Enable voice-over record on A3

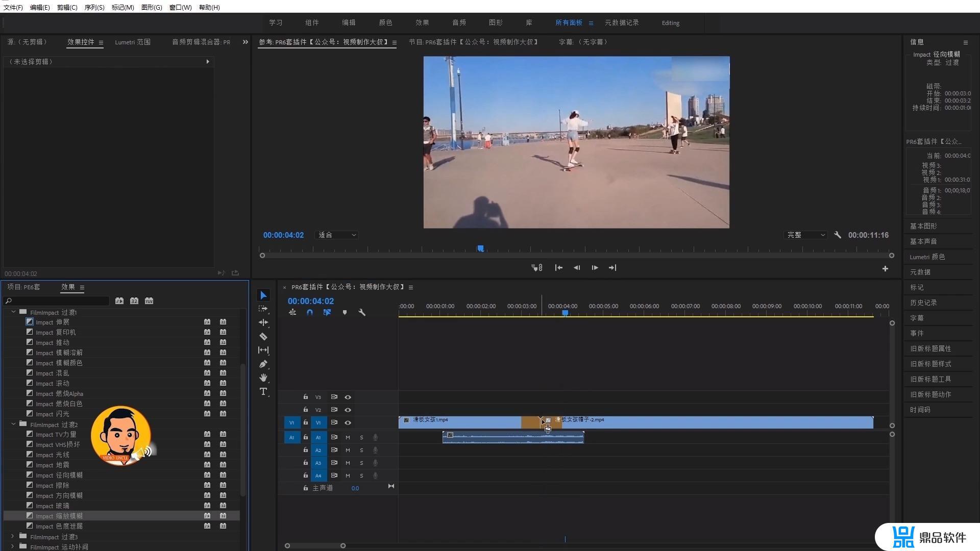pos(375,463)
